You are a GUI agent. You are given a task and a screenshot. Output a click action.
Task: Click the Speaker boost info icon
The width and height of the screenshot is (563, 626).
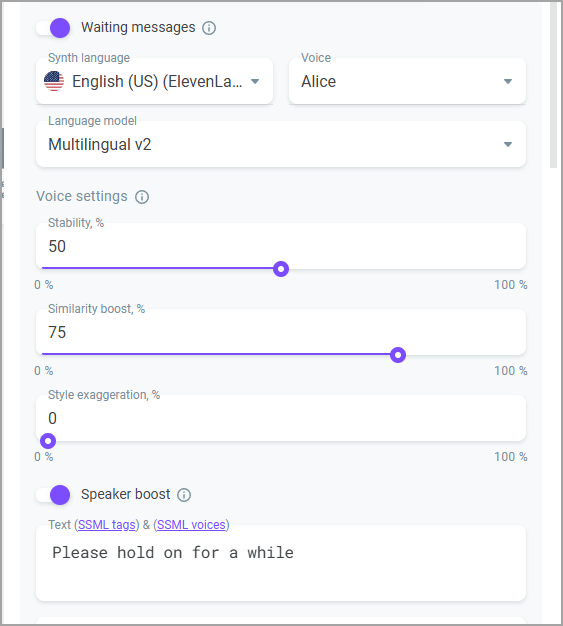click(x=184, y=495)
